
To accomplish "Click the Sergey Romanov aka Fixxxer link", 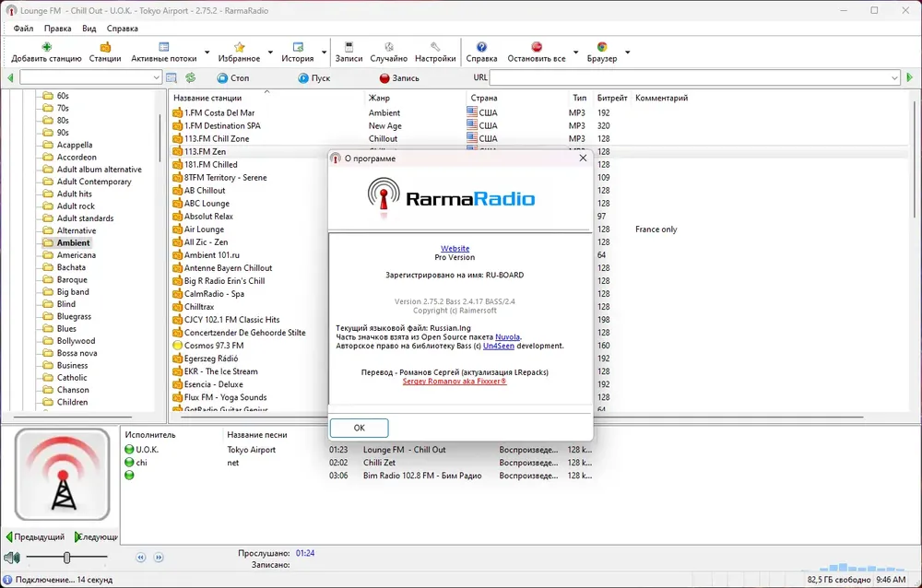I will [x=455, y=381].
